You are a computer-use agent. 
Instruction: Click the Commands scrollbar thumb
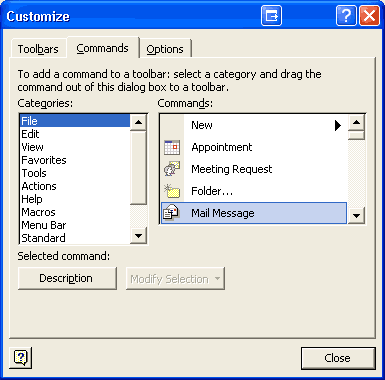point(356,135)
